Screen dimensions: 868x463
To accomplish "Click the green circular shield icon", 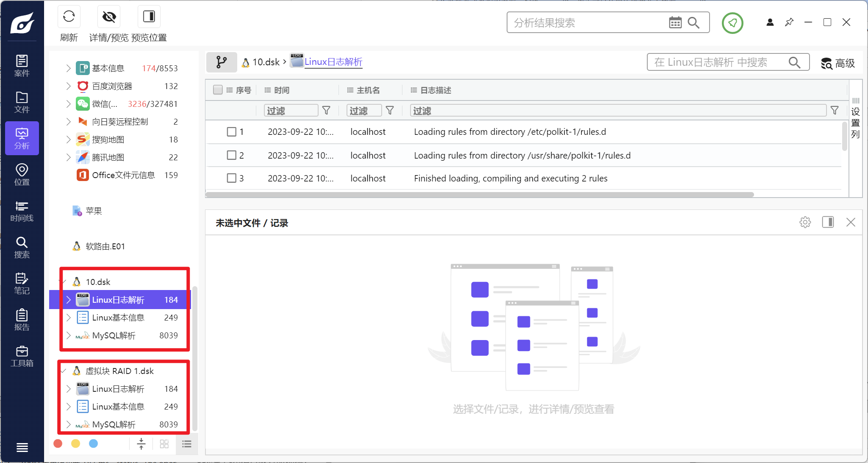I will 732,22.
